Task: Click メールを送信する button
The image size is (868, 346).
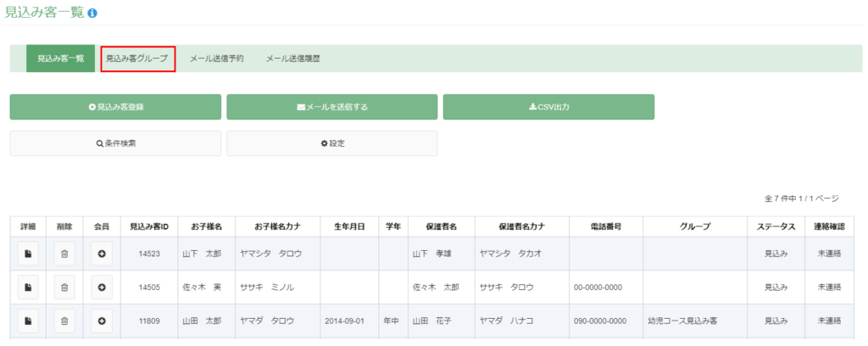Action: [x=332, y=107]
